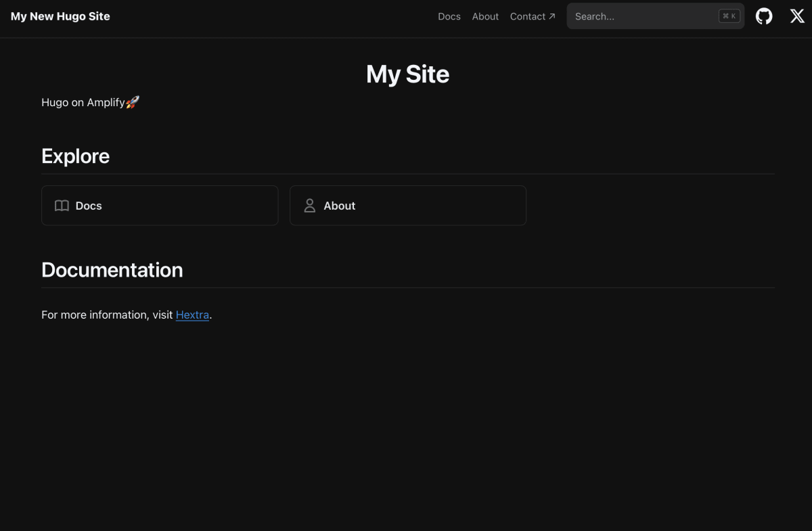This screenshot has height=531, width=812.
Task: Click the rocket emoji after Amplify text
Action: 132,102
